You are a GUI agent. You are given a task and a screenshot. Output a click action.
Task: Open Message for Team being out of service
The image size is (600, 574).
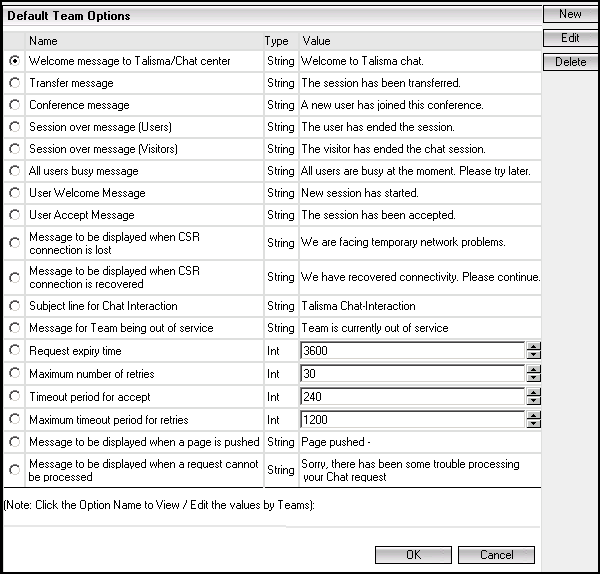coord(121,328)
